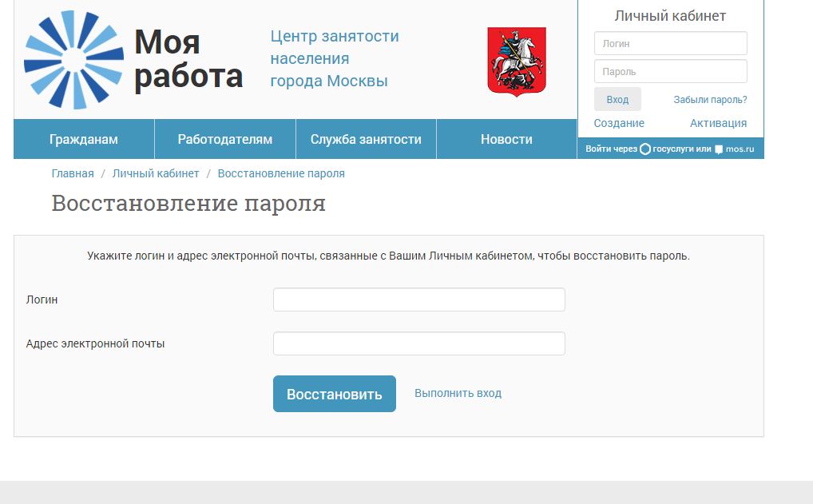Screen dimensions: 813x504
Task: Click the Вход button
Action: (x=617, y=99)
